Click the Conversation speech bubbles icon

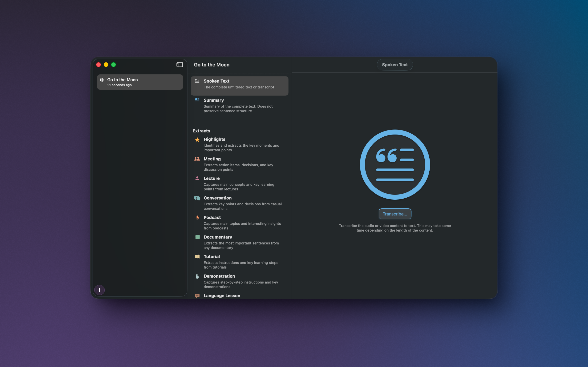(197, 198)
